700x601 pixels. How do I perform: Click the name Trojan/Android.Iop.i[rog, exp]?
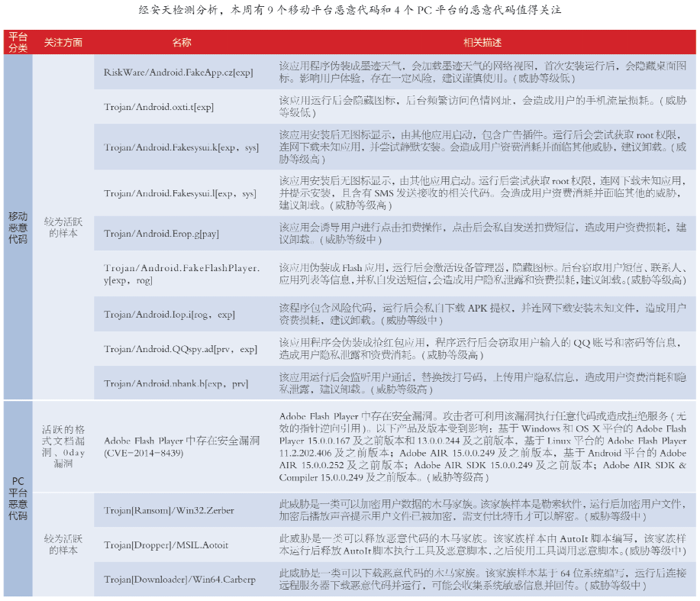(x=169, y=315)
